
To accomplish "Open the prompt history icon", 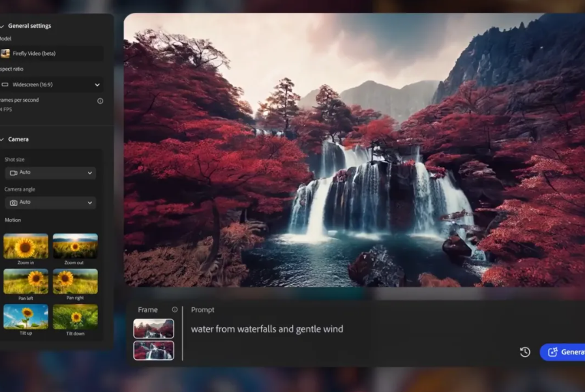I will [x=525, y=352].
